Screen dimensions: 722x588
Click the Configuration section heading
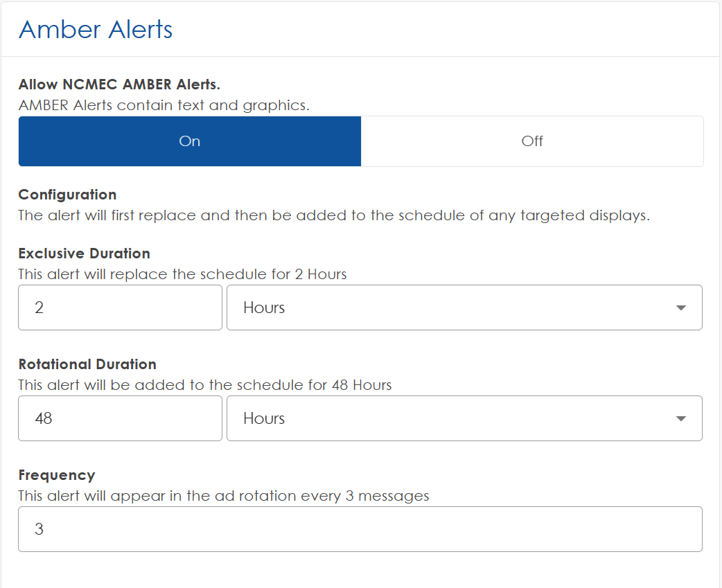(x=67, y=195)
